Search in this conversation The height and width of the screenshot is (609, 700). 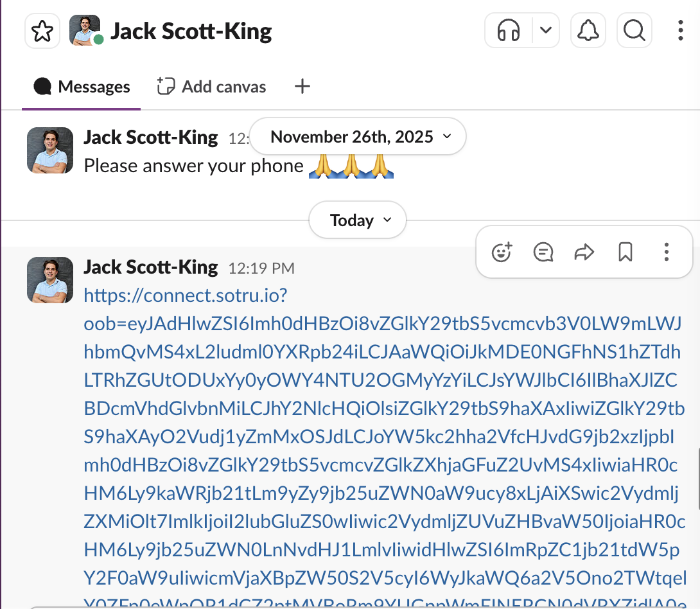coord(634,31)
